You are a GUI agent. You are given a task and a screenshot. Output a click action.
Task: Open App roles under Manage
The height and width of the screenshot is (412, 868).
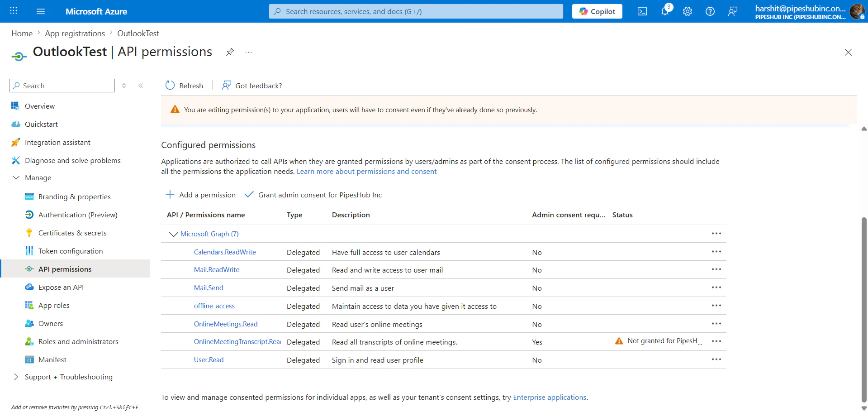pos(54,305)
